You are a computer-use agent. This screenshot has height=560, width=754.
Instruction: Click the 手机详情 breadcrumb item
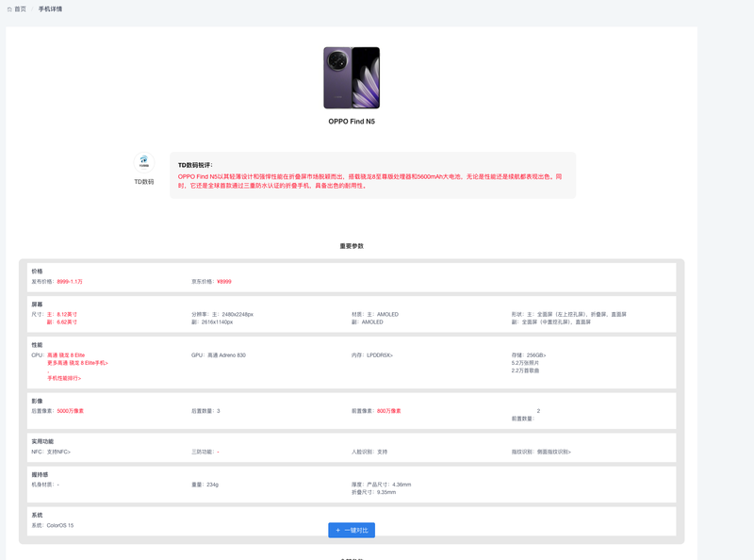click(51, 9)
